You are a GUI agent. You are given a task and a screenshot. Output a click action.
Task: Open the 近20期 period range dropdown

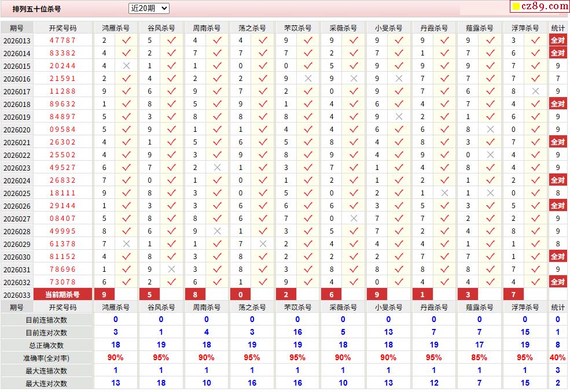pos(149,8)
